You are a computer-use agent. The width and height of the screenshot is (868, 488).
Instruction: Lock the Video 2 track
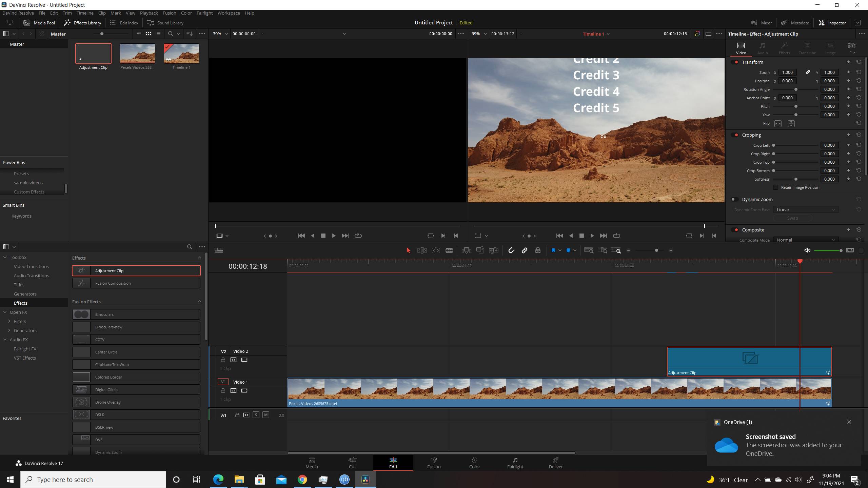pyautogui.click(x=223, y=360)
